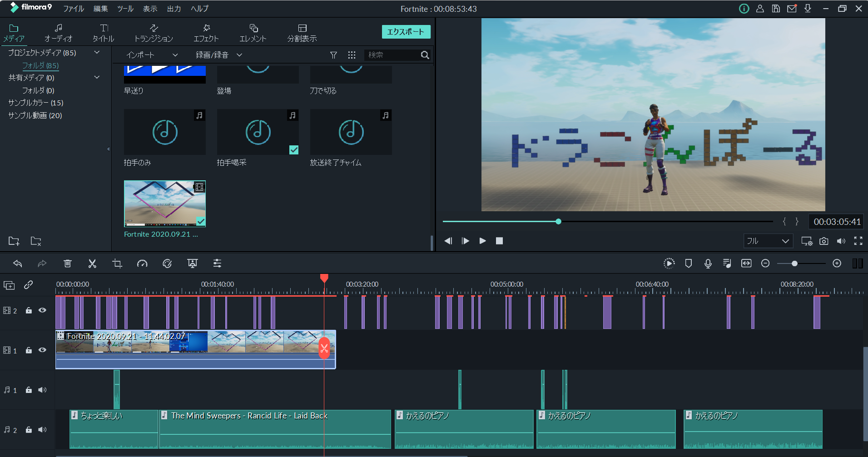Viewport: 868px width, 457px height.
Task: Click the エクスポート button
Action: pos(406,32)
